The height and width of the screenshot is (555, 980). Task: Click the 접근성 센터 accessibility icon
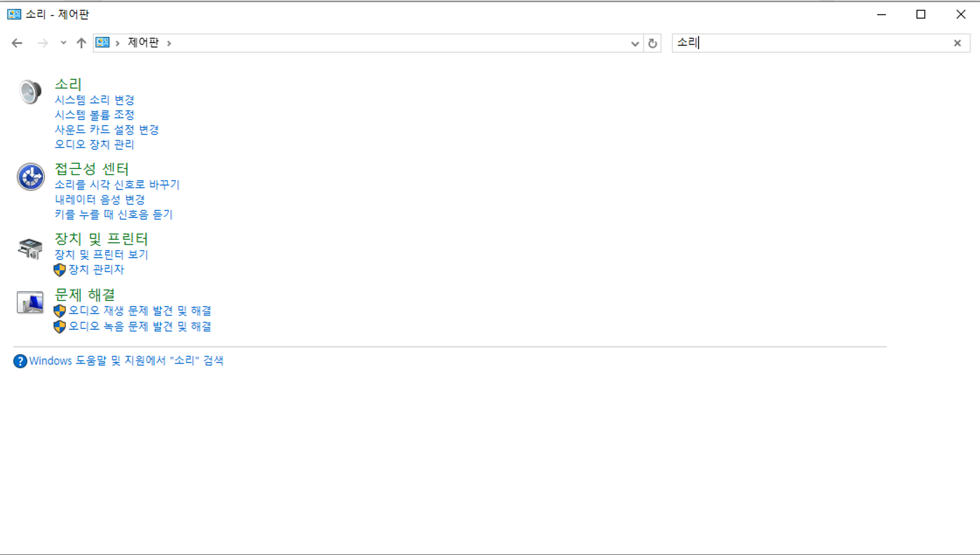click(30, 177)
